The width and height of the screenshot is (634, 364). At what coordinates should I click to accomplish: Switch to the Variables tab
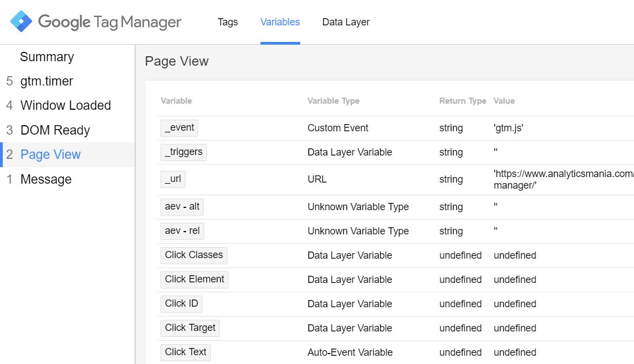[x=280, y=22]
